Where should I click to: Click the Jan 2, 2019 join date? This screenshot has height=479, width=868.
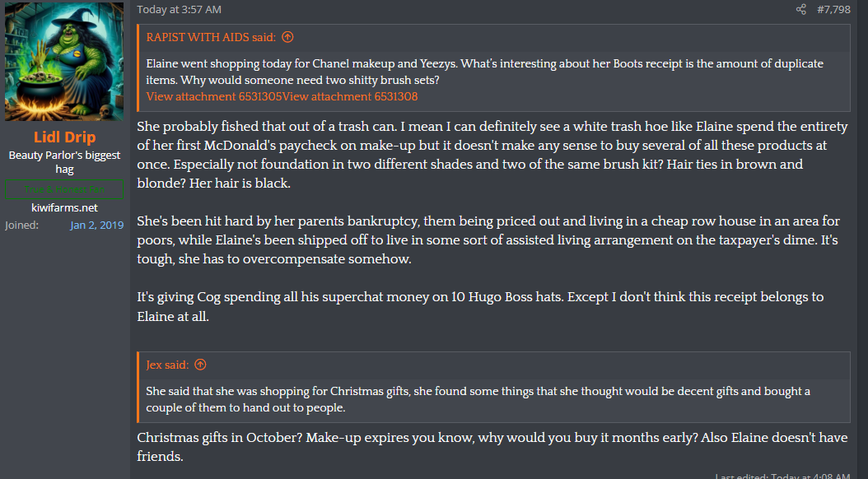click(x=97, y=225)
